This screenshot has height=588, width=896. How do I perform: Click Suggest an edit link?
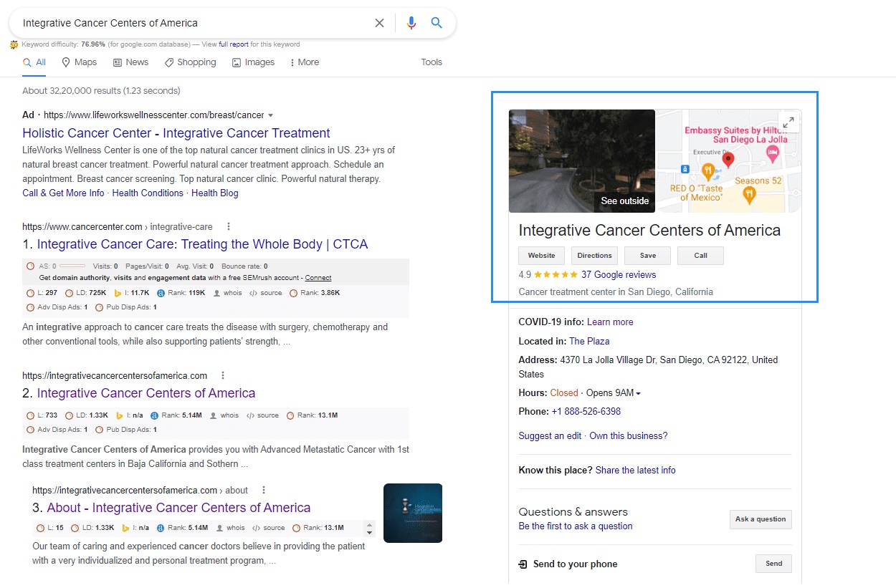tap(550, 436)
